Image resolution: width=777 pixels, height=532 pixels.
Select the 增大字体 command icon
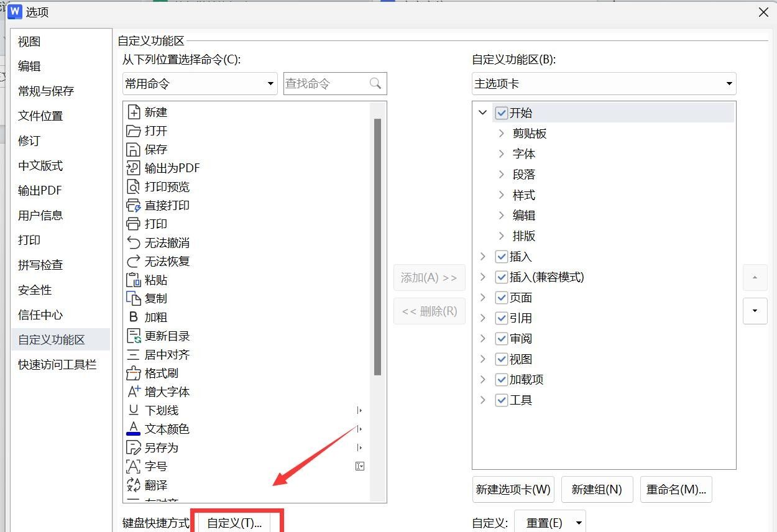point(134,392)
